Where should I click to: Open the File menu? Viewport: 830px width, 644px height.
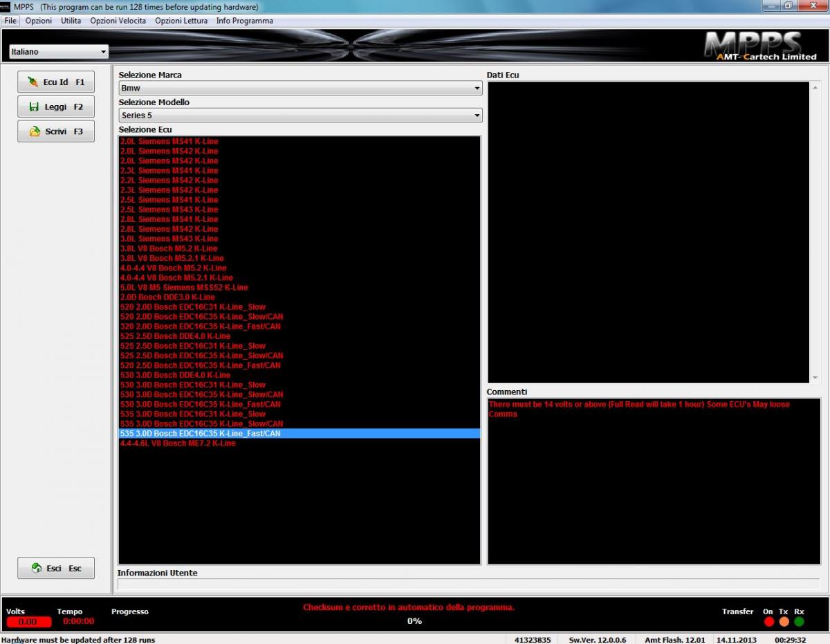click(10, 21)
